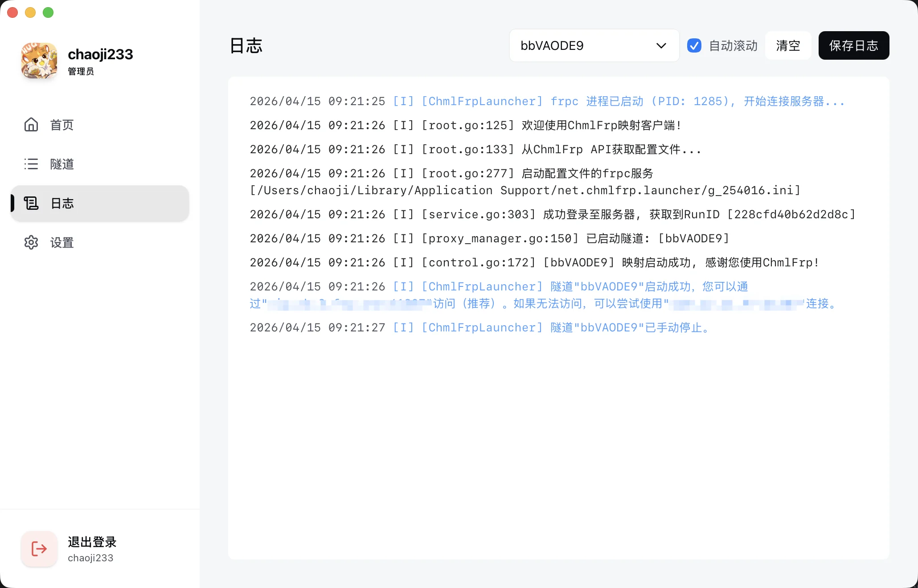Click the yellow minimize window button
This screenshot has width=918, height=588.
(30, 12)
